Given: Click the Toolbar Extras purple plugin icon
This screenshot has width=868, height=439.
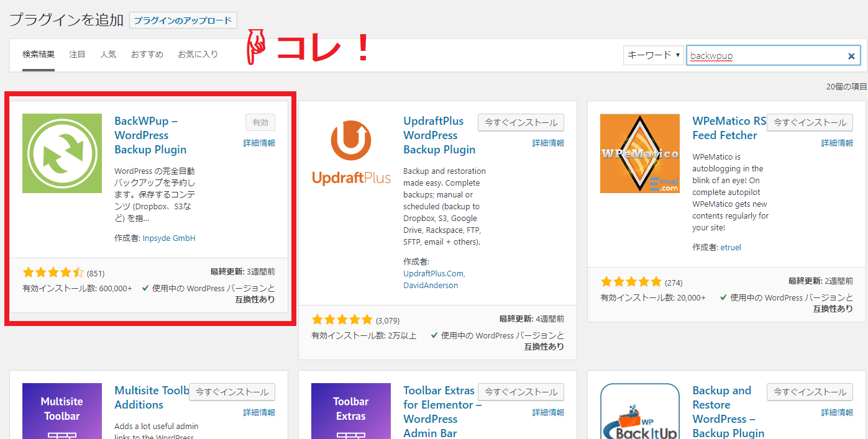Looking at the screenshot, I should pyautogui.click(x=351, y=411).
